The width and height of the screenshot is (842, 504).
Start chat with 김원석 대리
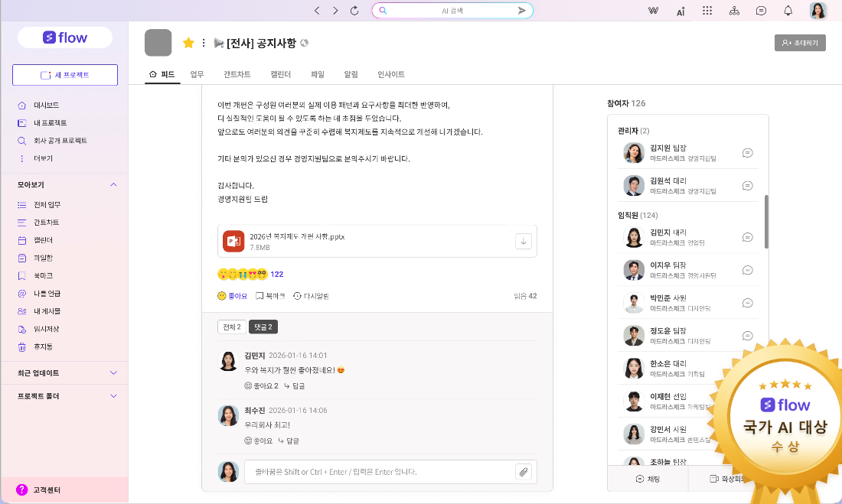(x=747, y=186)
